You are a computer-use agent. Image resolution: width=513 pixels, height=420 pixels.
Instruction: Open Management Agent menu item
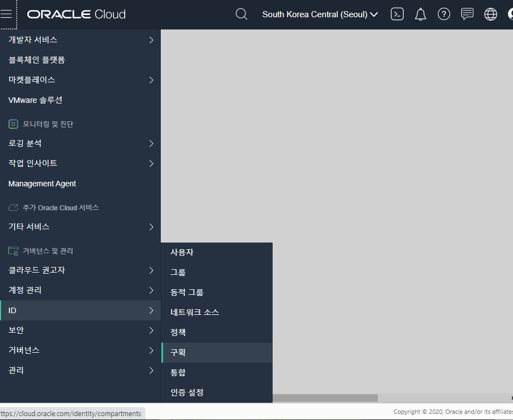tap(80, 184)
